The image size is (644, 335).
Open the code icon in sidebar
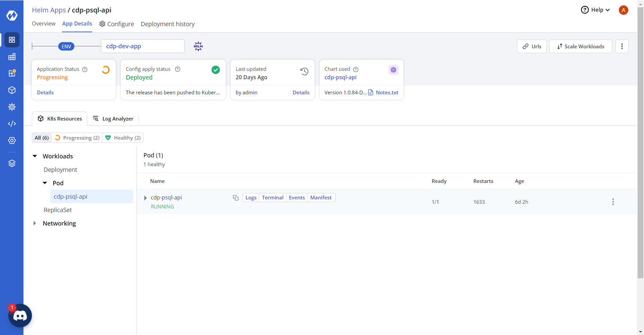(12, 124)
